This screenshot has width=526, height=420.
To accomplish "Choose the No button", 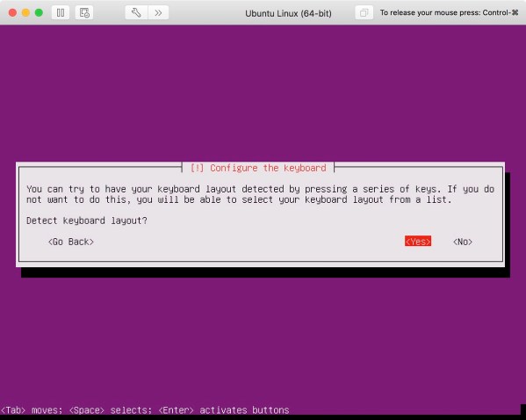I will [463, 242].
